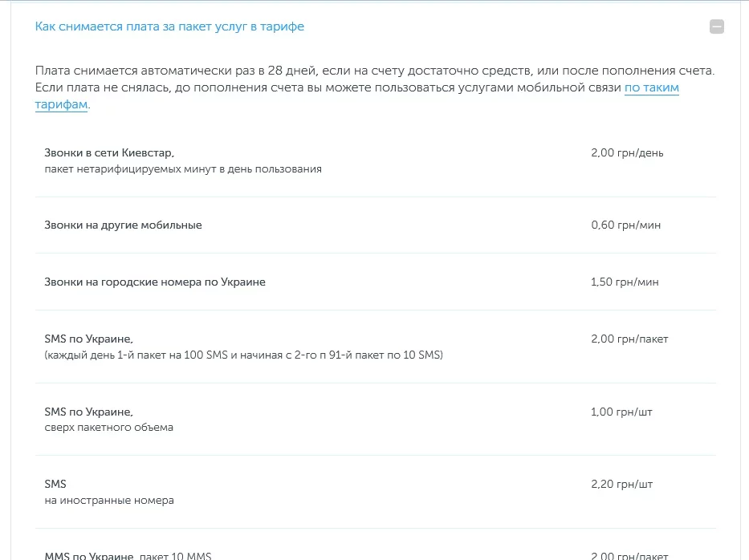Click "SMS по Украине" above "сверх пакетного объема"

[x=88, y=412]
